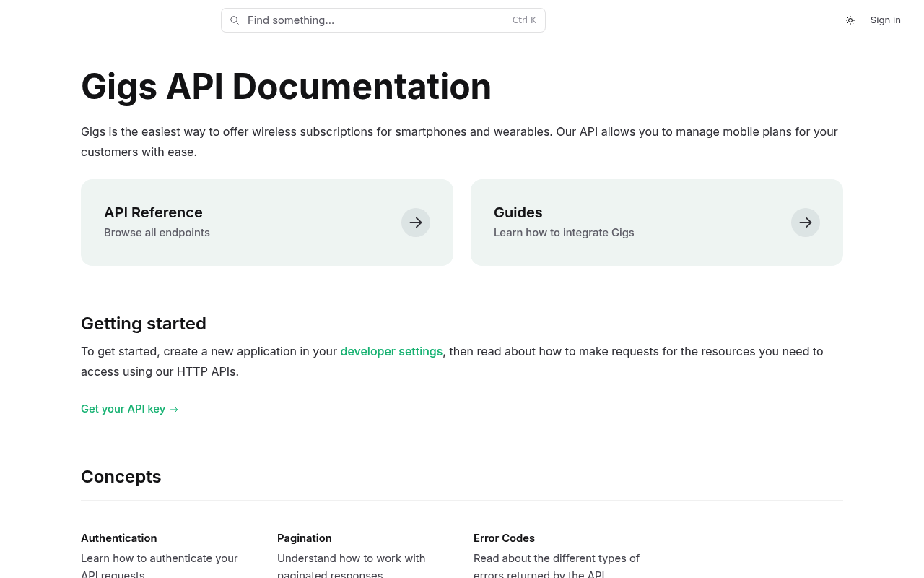Click the search magnifier icon
The height and width of the screenshot is (578, 924).
tap(235, 20)
